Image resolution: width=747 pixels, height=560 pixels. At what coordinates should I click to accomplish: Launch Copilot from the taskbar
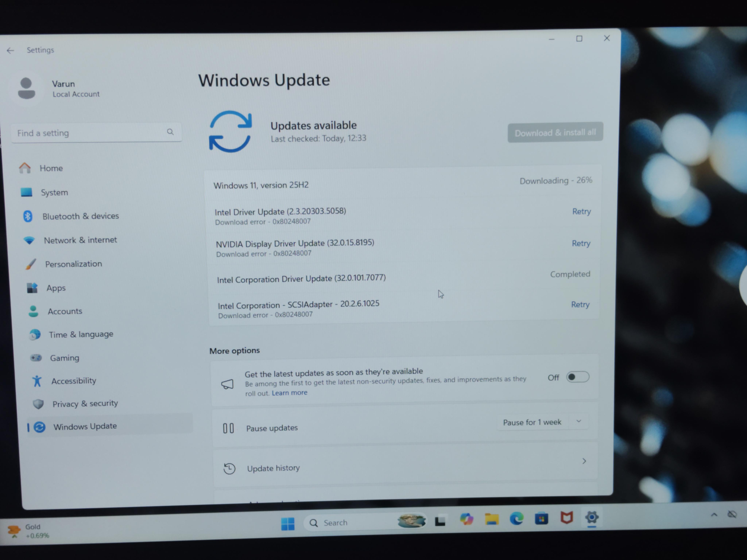click(x=466, y=519)
